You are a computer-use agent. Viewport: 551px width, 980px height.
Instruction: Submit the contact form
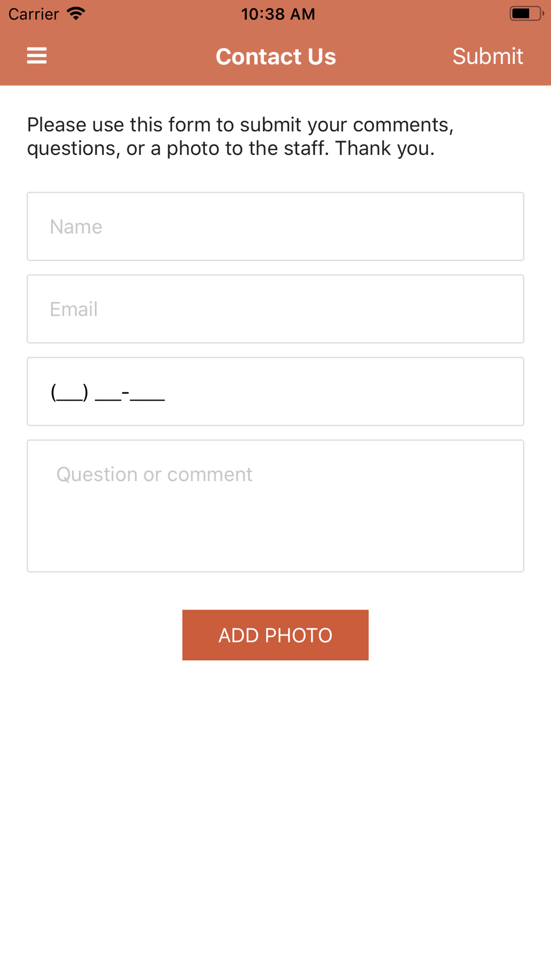click(488, 56)
